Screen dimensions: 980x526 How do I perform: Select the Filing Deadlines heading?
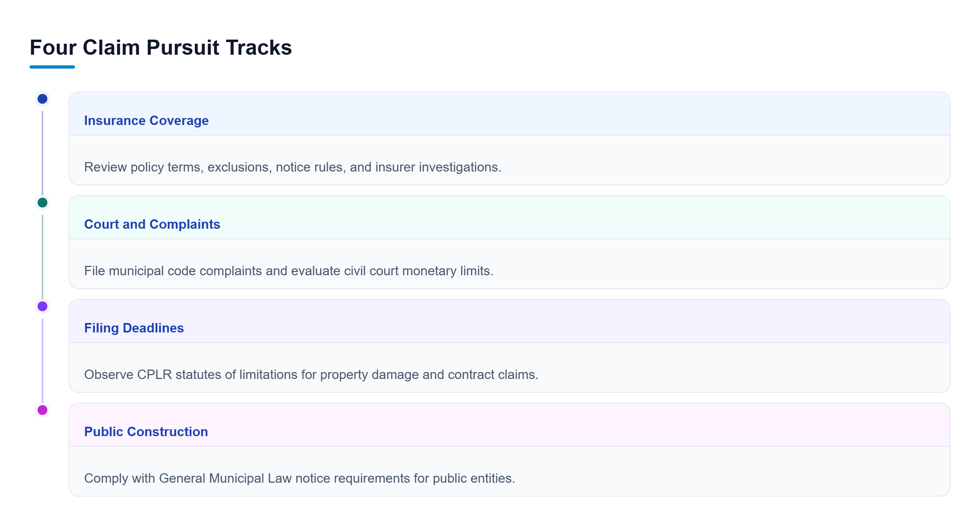pyautogui.click(x=134, y=328)
